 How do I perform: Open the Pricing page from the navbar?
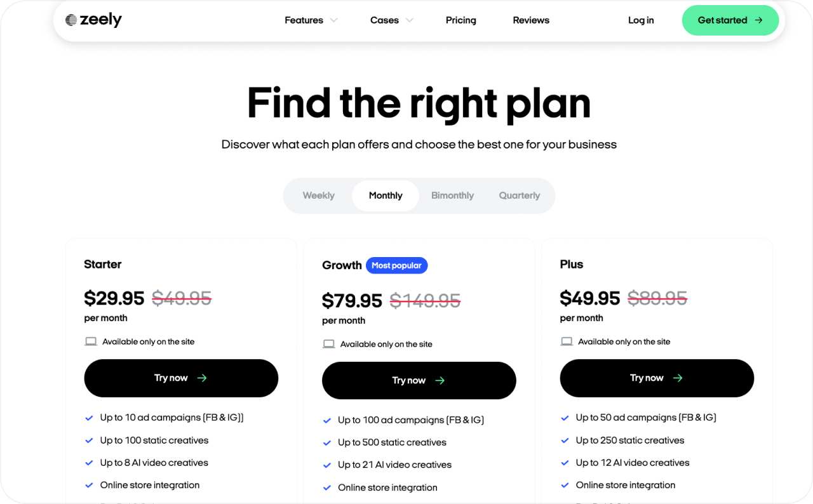[460, 20]
